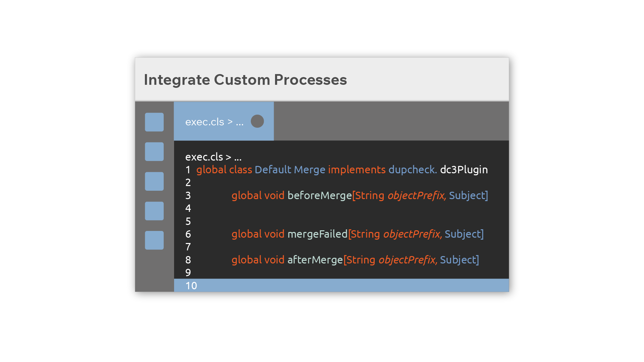Click line number 5 in the gutter
644x362 pixels.
tap(188, 221)
